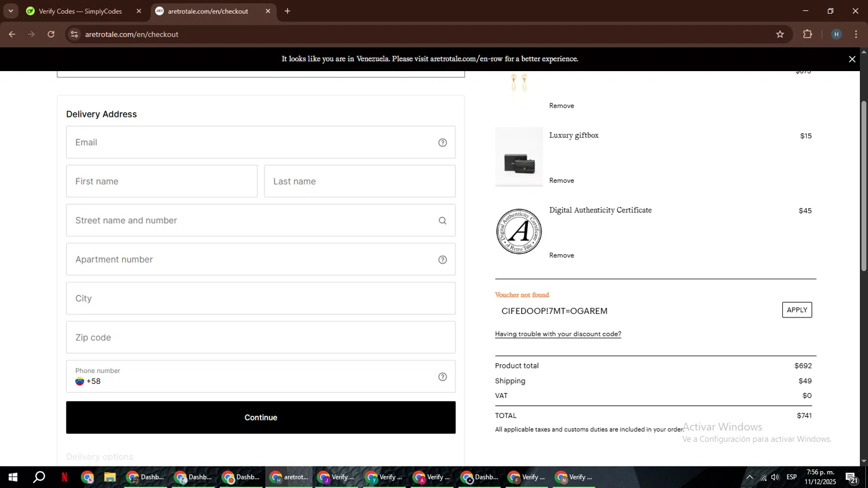Launch Netflix from the taskbar

click(64, 478)
